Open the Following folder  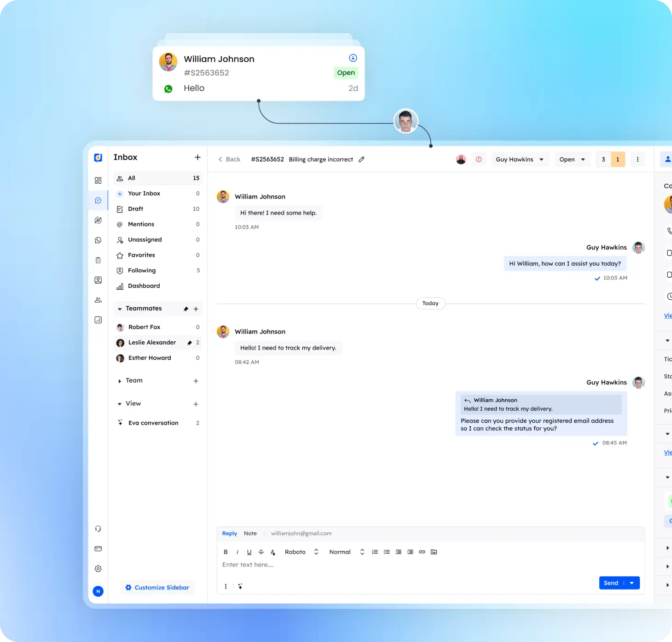(x=158, y=271)
